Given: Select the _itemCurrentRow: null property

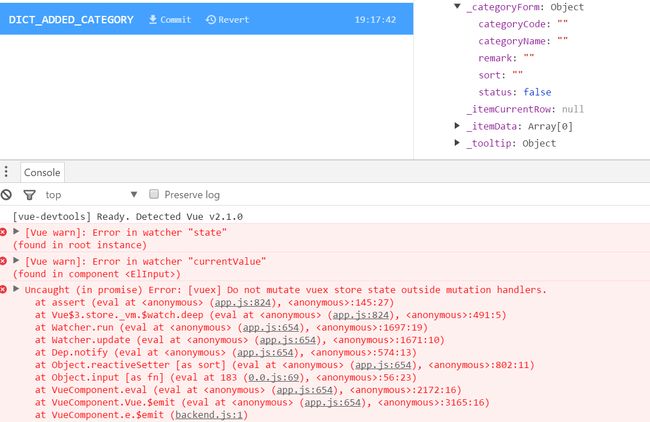Looking at the screenshot, I should 525,109.
